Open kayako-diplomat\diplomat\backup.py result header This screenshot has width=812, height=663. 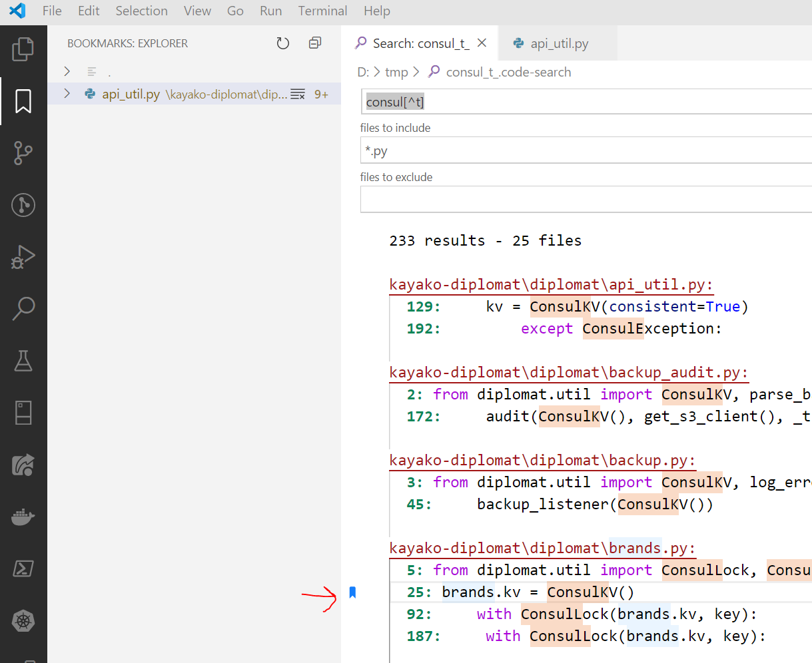pyautogui.click(x=542, y=460)
